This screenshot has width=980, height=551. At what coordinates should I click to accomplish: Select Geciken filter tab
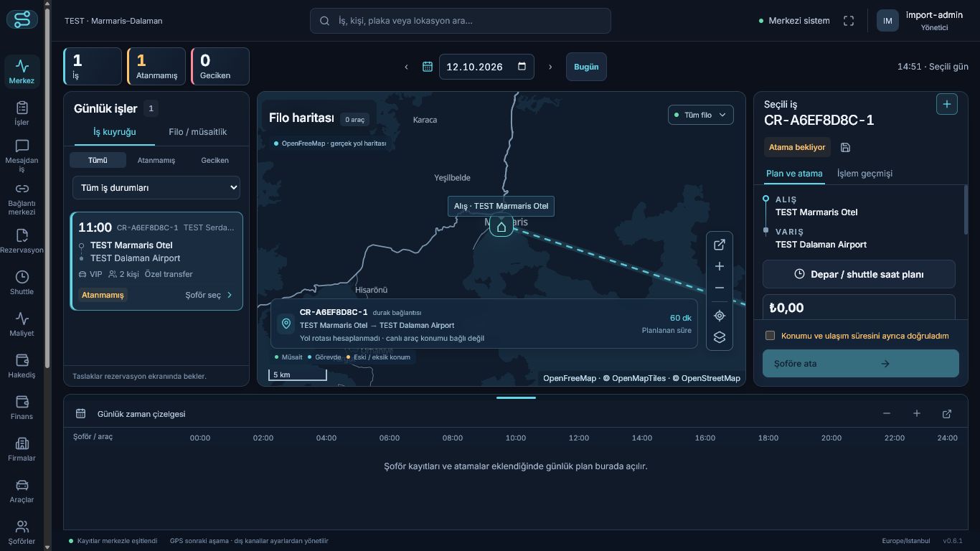[215, 160]
